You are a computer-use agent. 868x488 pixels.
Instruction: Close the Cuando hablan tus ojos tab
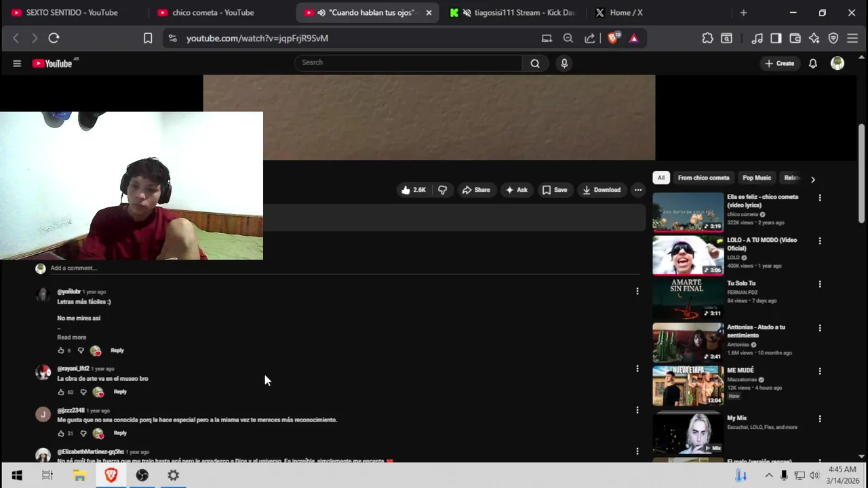point(429,13)
